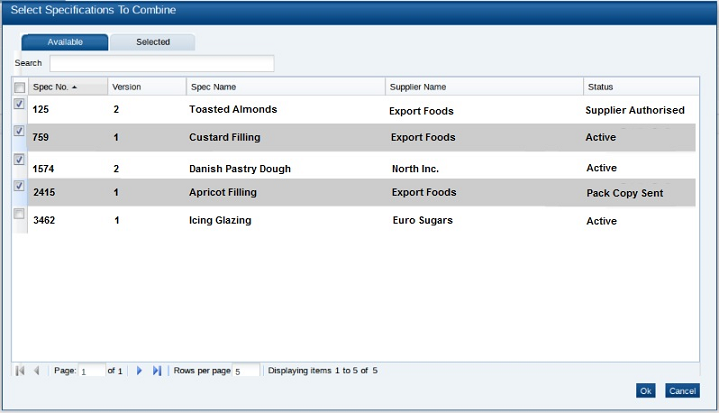
Task: Click into the Search field
Action: coord(161,64)
